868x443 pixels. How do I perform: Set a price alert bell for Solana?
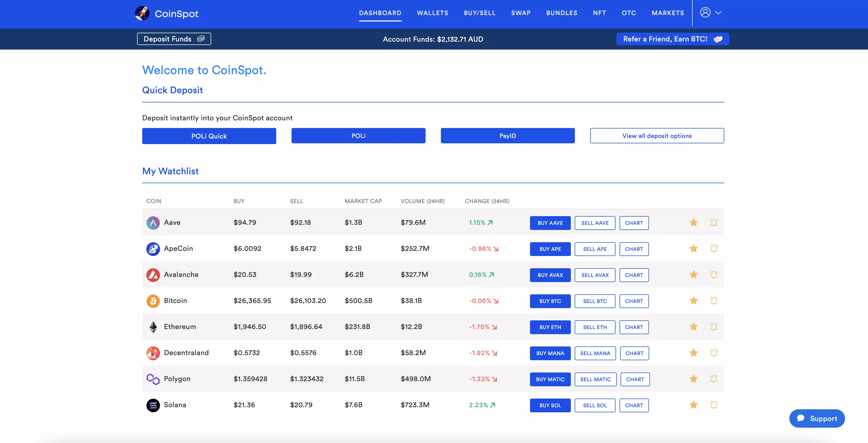(714, 405)
